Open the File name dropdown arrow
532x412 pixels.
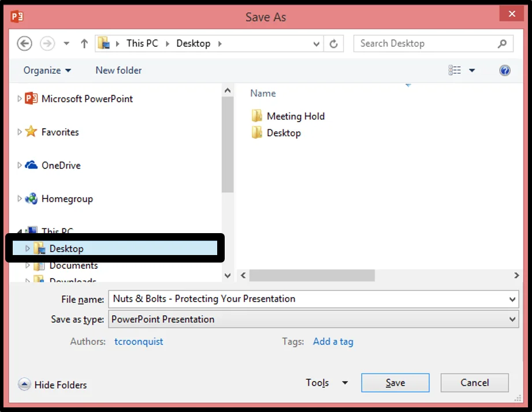(512, 299)
